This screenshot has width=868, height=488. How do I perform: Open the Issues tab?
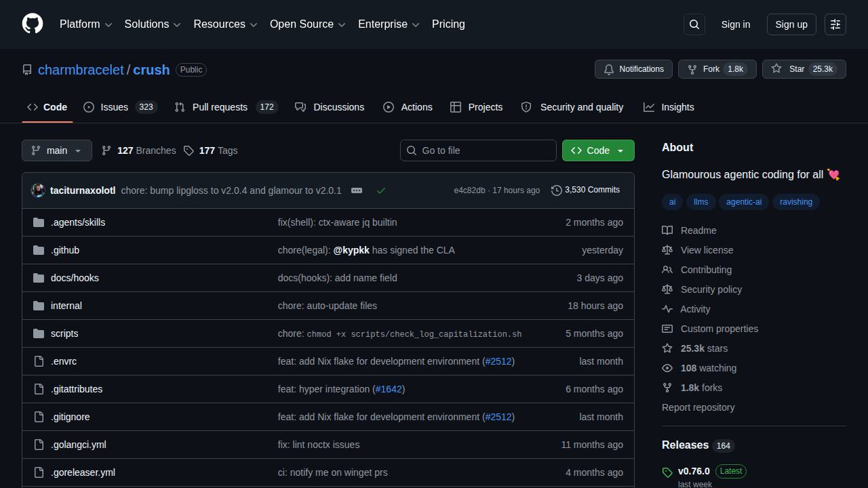pos(120,107)
